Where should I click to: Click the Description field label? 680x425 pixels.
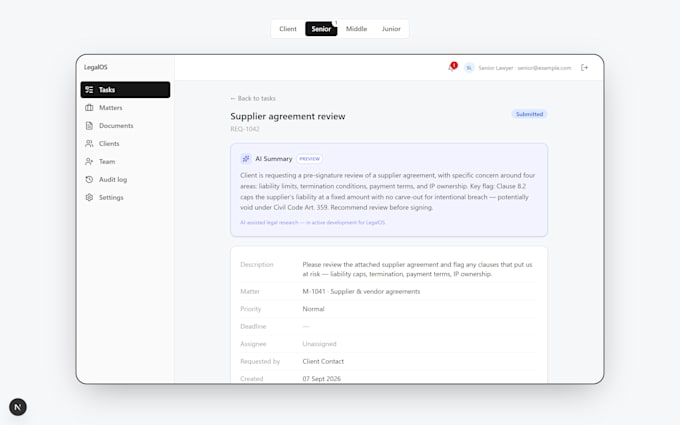point(257,265)
